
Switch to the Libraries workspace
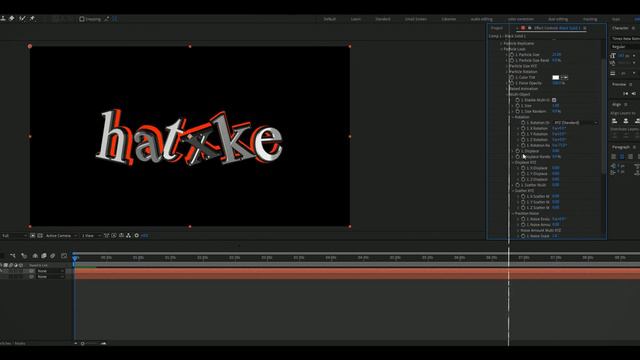pyautogui.click(x=449, y=19)
